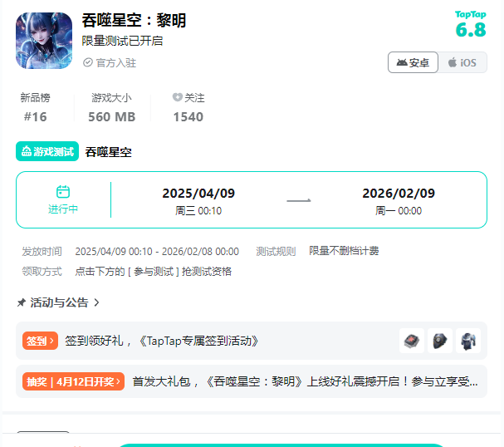Click the end date 2026/02/09

coord(399,194)
